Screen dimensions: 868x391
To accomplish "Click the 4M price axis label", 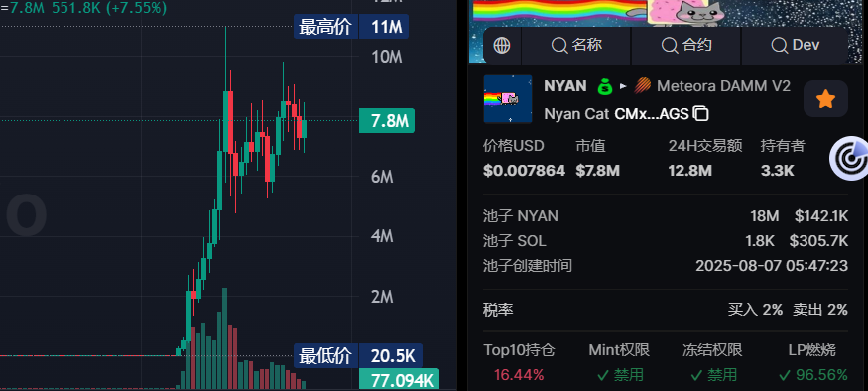I will coord(382,236).
